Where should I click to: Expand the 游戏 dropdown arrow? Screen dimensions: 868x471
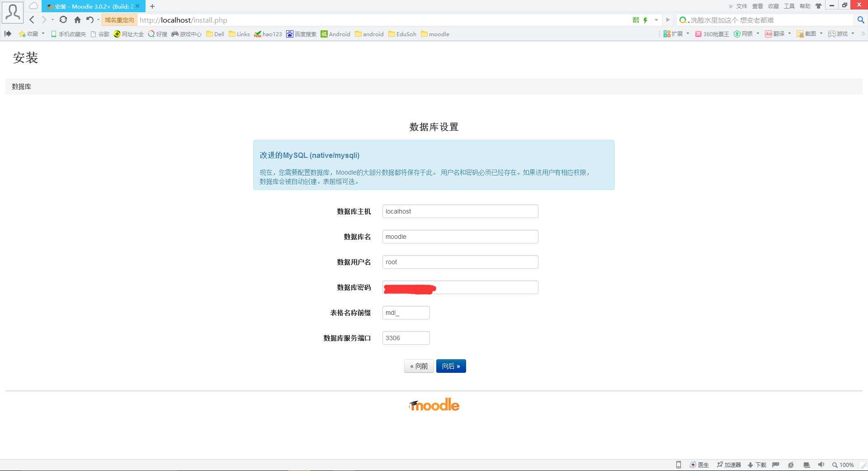[853, 33]
